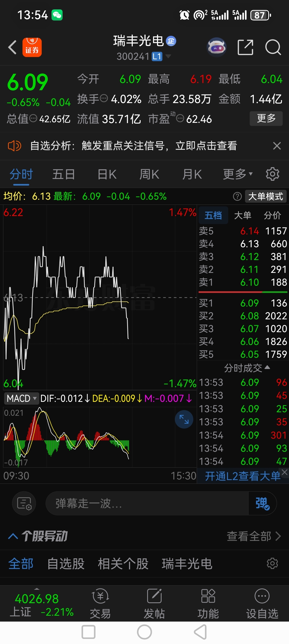Open chart settings gear icon
Screen dimensions: 289x644
(x=272, y=174)
